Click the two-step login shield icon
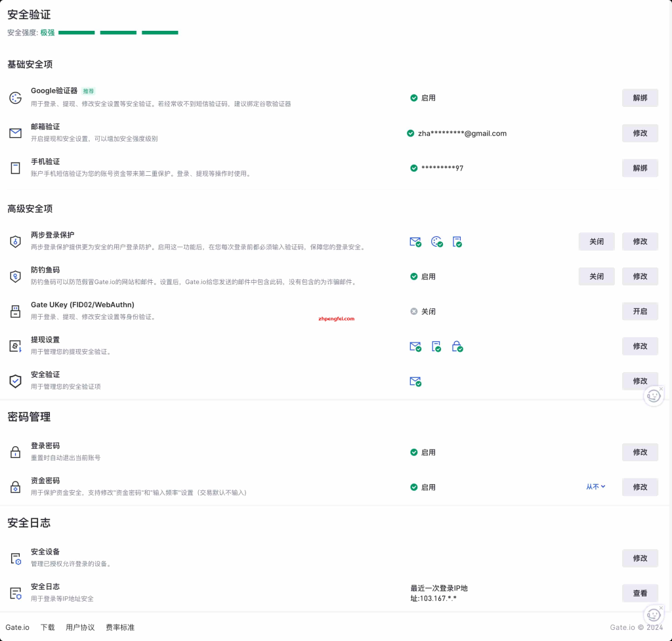This screenshot has width=672, height=641. pyautogui.click(x=16, y=241)
